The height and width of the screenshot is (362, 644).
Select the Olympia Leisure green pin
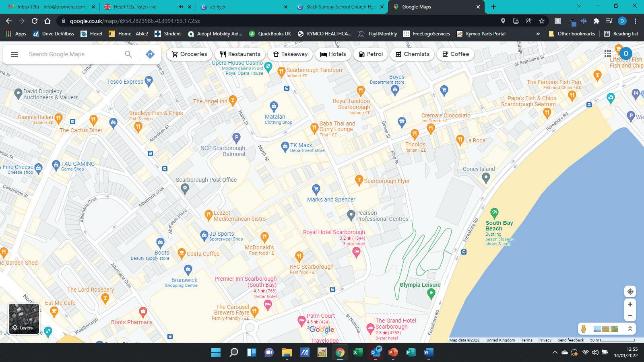(431, 294)
